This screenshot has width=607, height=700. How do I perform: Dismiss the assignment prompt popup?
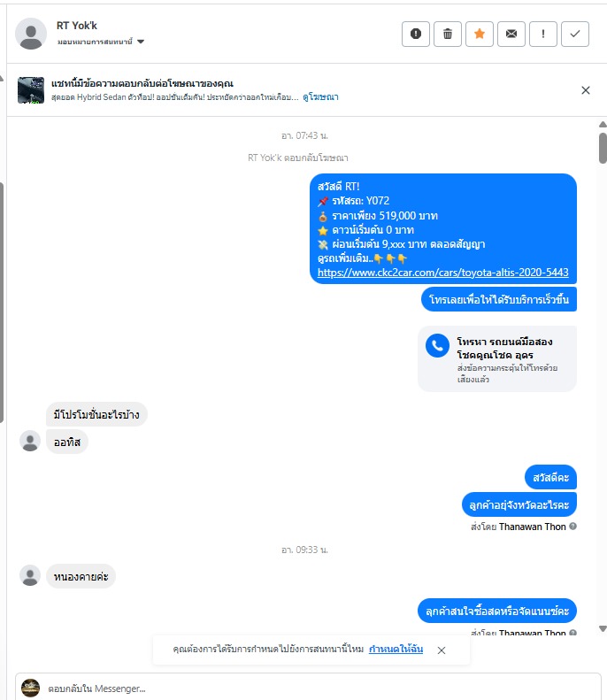coord(442,650)
